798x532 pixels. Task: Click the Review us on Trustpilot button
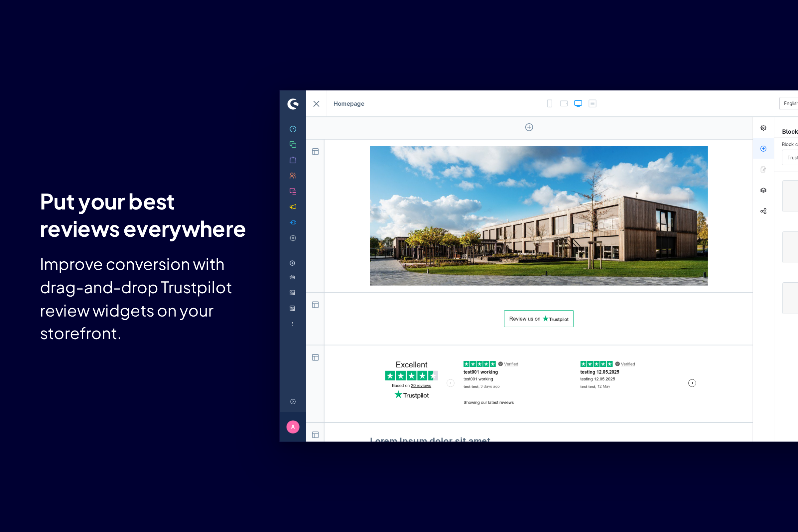pyautogui.click(x=538, y=319)
